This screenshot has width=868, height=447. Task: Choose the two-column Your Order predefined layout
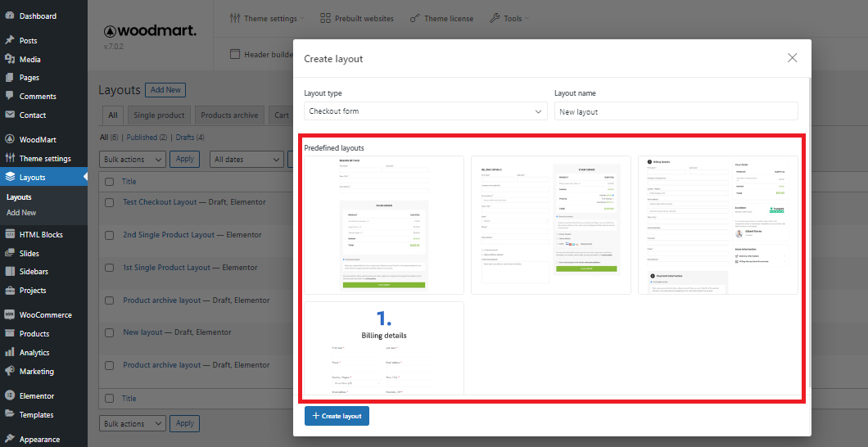click(x=551, y=225)
